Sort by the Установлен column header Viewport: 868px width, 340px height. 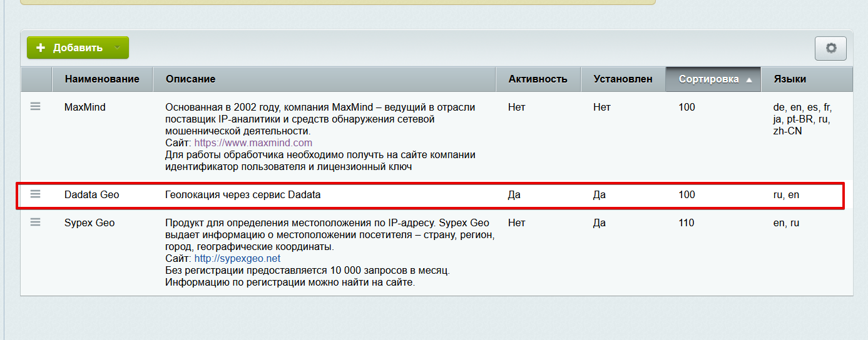tap(623, 79)
